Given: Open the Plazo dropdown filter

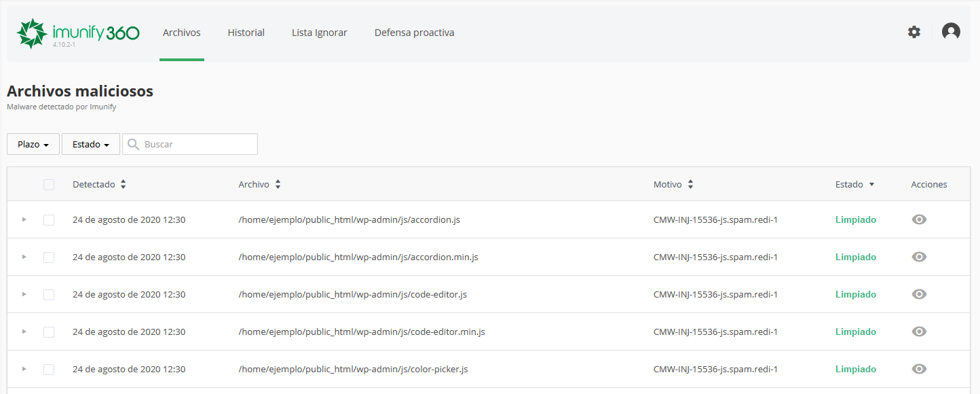Looking at the screenshot, I should (x=33, y=144).
